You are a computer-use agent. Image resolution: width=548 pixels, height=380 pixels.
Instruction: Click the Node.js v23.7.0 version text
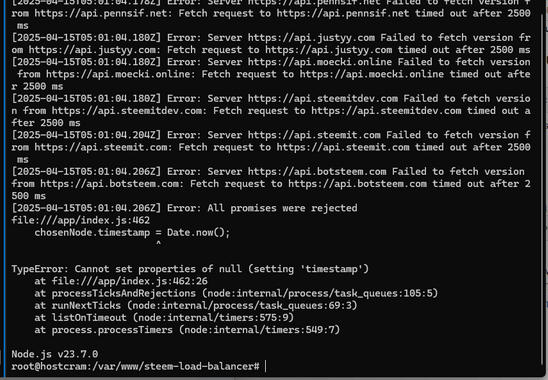coord(55,354)
